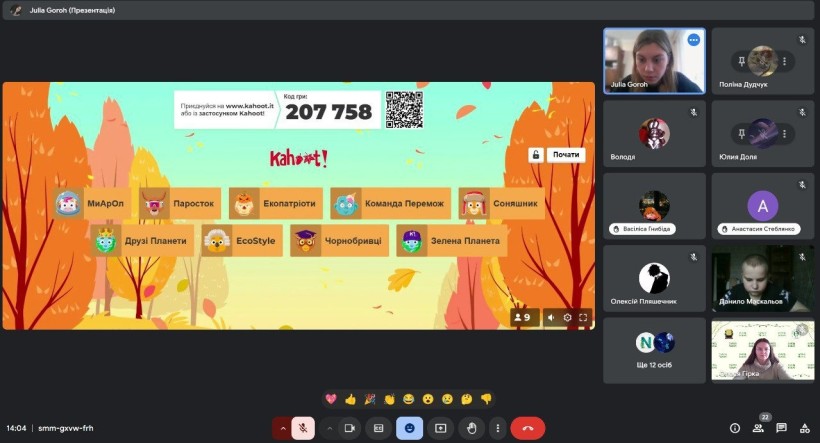Click the meeting code smm-gxvw-frh
820x443 pixels.
pos(66,428)
